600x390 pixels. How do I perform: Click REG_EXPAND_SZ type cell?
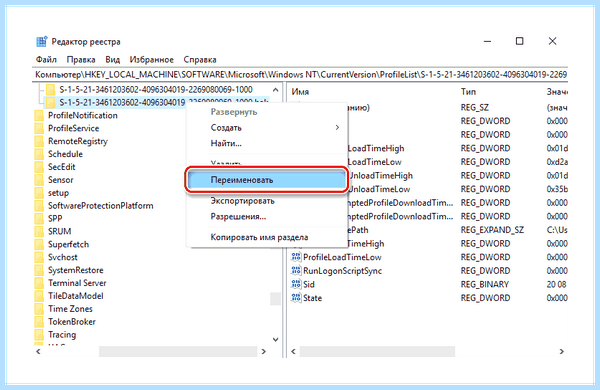[492, 230]
